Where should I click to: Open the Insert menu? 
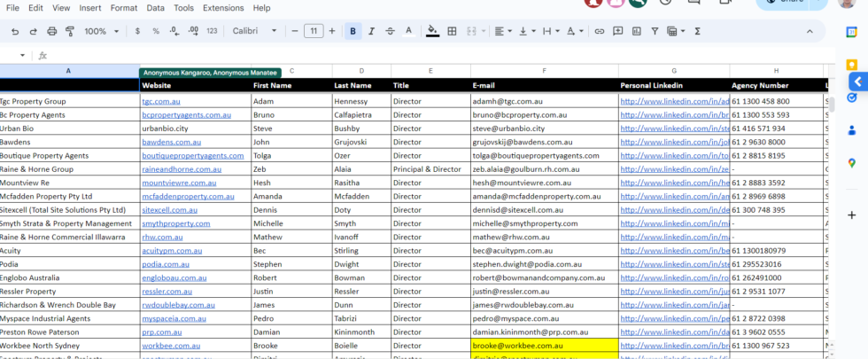click(x=89, y=7)
